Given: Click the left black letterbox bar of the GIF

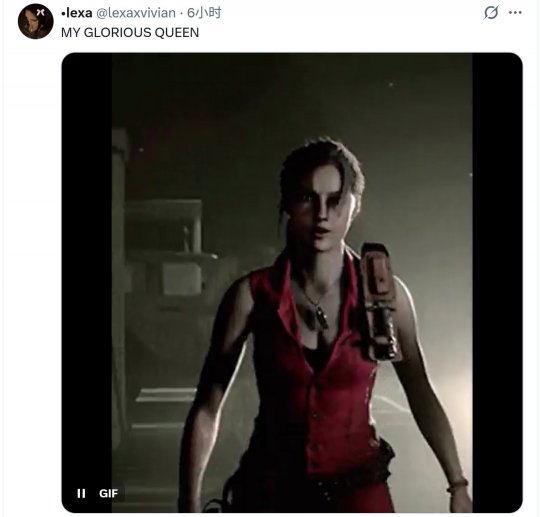Looking at the screenshot, I should tap(86, 282).
